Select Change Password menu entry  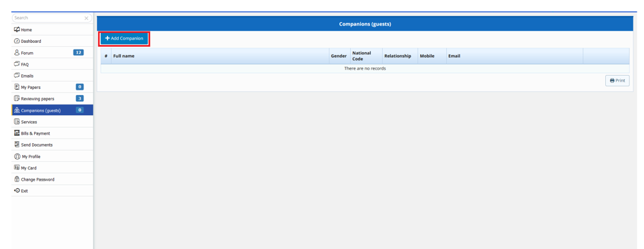tap(52, 179)
